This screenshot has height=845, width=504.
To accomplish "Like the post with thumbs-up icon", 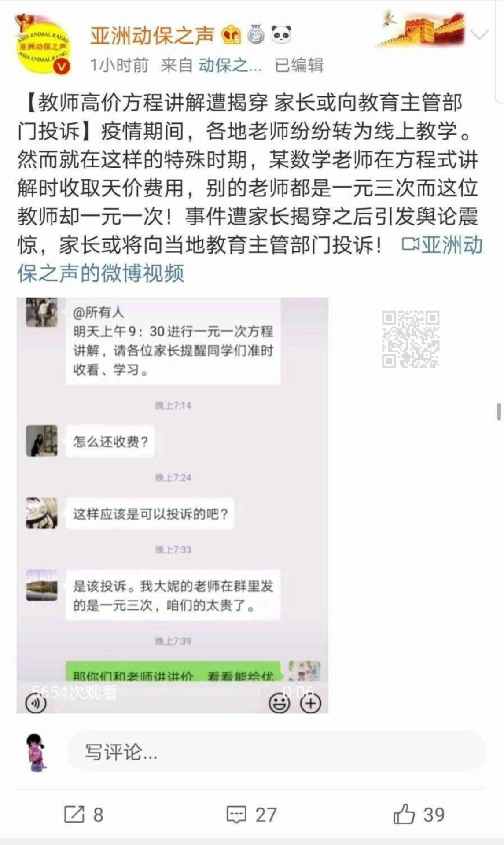I will coord(419,814).
